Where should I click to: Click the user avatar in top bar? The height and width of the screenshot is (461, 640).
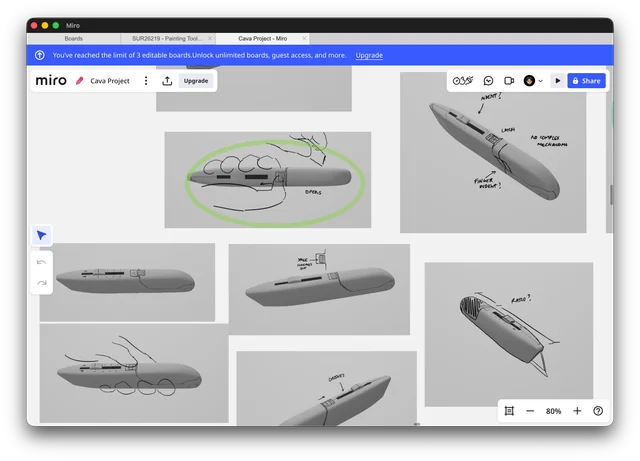tap(529, 81)
